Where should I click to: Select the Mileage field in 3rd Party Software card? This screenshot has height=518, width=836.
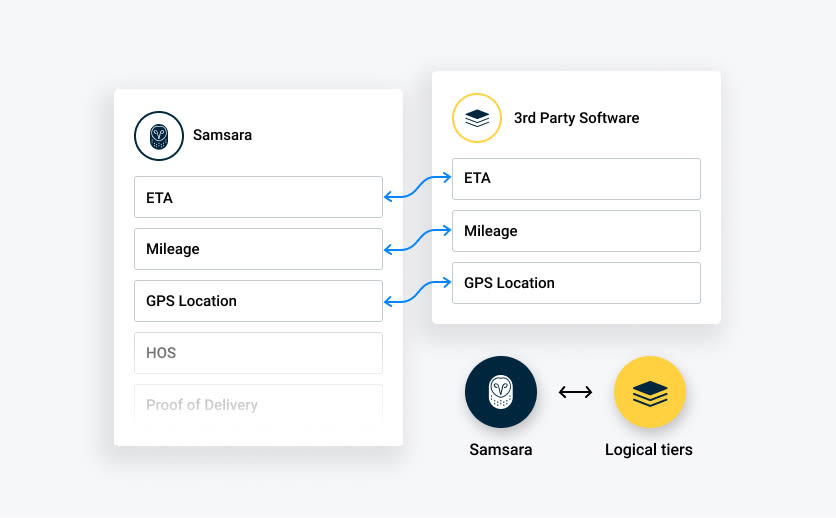pos(576,231)
